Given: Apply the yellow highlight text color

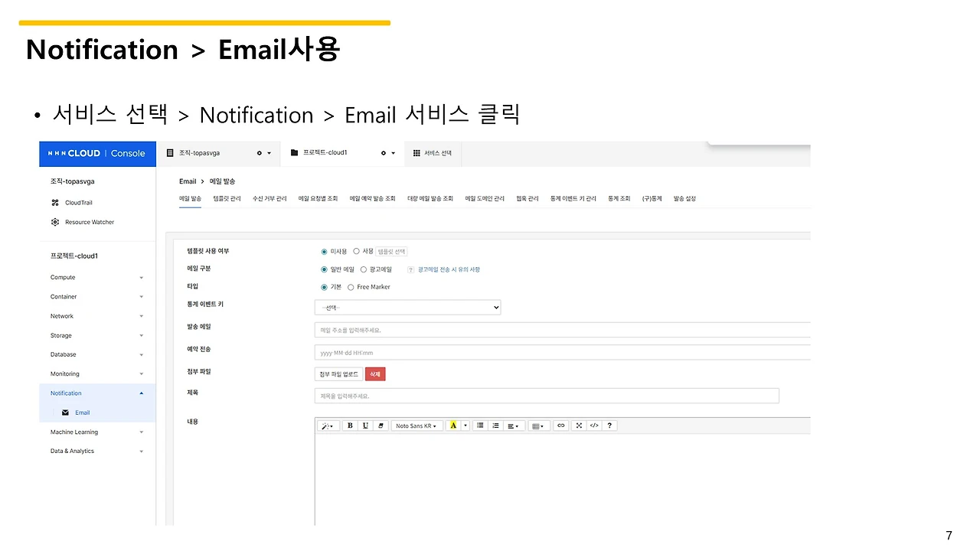Looking at the screenshot, I should (x=453, y=425).
